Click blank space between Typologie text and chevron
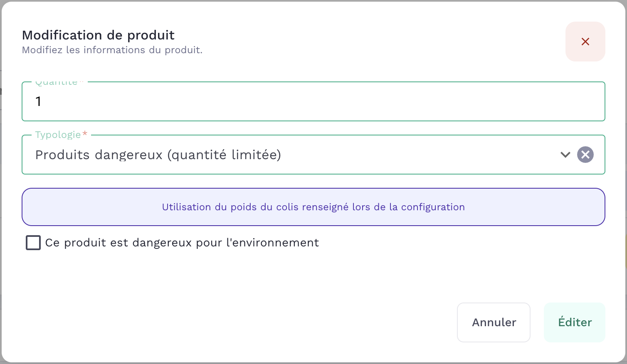This screenshot has width=627, height=364. [420, 155]
